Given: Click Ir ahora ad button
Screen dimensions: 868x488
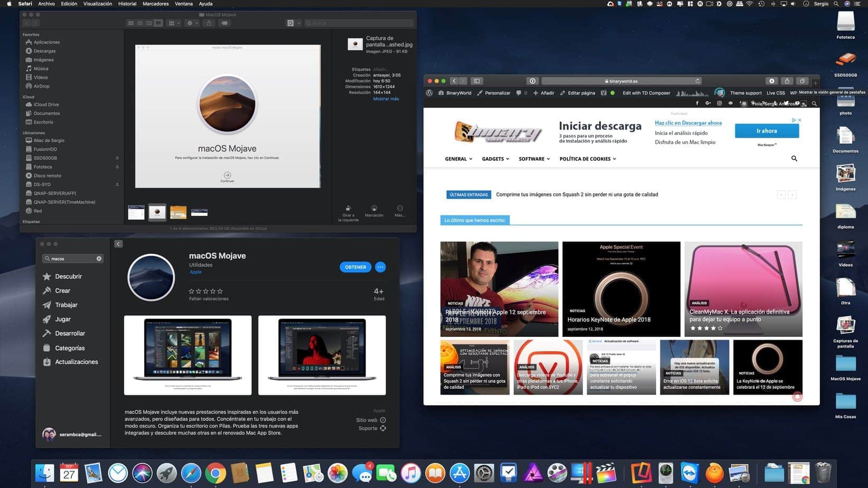Looking at the screenshot, I should (767, 131).
